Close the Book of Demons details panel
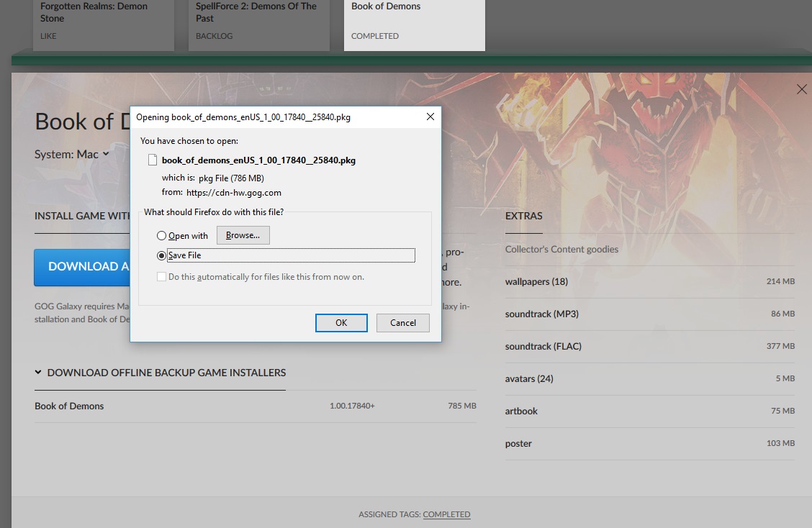812x528 pixels. tap(802, 89)
